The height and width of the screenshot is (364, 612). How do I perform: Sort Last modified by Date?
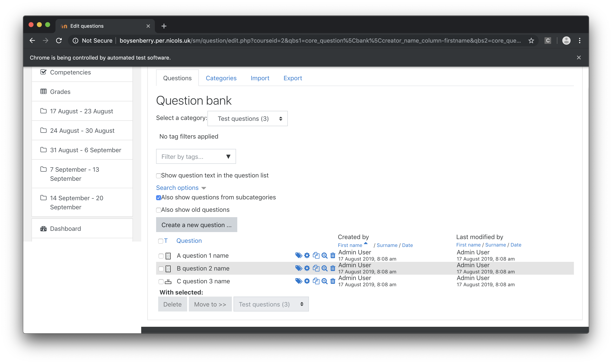tap(516, 244)
